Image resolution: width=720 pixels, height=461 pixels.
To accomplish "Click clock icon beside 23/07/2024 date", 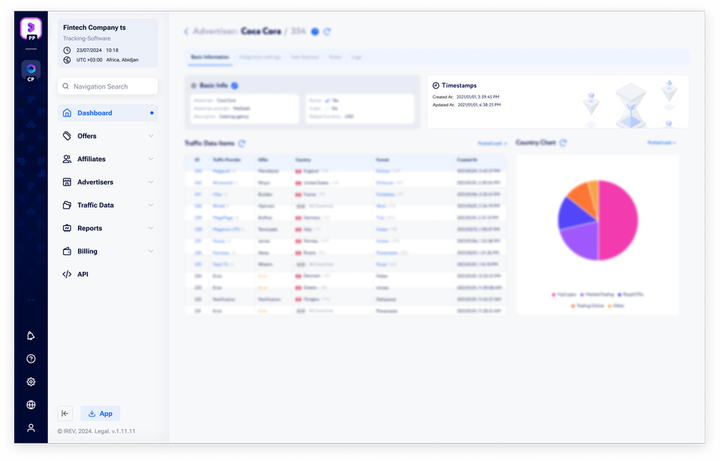I will 67,50.
